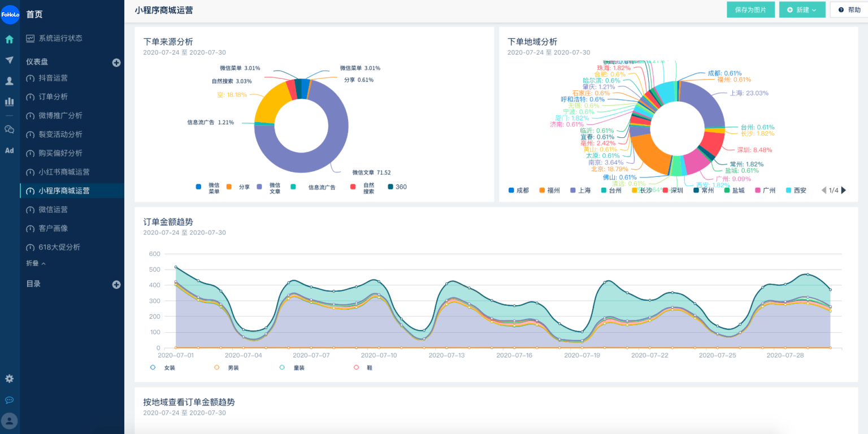Viewport: 868px width, 434px height.
Task: Add new dashboard with 仪表盘 plus icon
Action: tap(116, 63)
